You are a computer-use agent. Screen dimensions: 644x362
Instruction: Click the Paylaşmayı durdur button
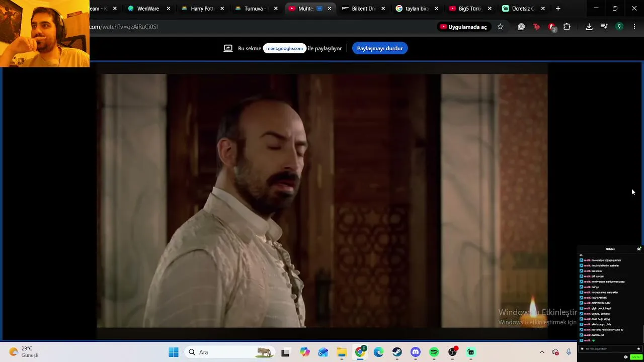(380, 48)
